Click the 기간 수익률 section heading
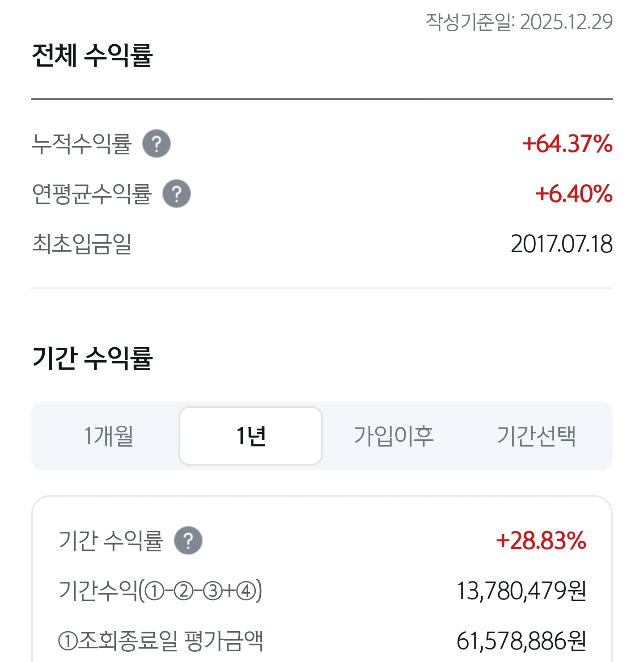The height and width of the screenshot is (662, 644). 92,358
